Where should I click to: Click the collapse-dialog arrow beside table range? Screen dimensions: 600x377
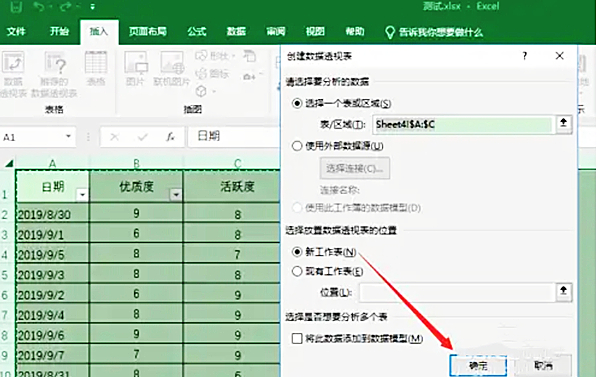point(563,123)
